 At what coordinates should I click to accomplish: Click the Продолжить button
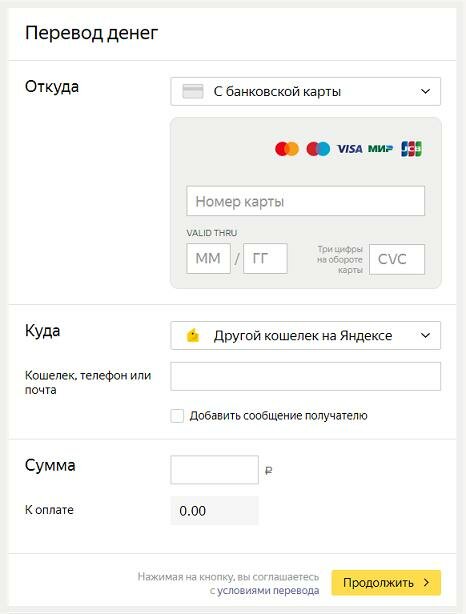tap(386, 583)
